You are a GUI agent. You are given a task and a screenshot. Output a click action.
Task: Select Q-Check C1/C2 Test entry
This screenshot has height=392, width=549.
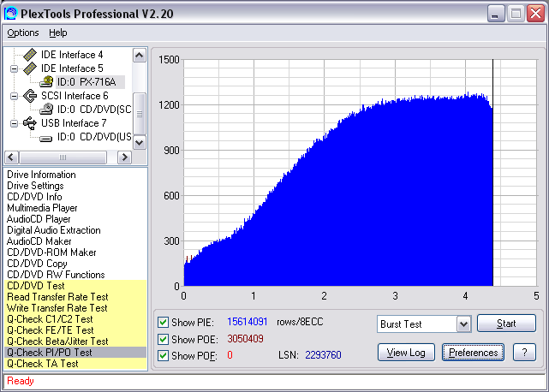(x=75, y=319)
